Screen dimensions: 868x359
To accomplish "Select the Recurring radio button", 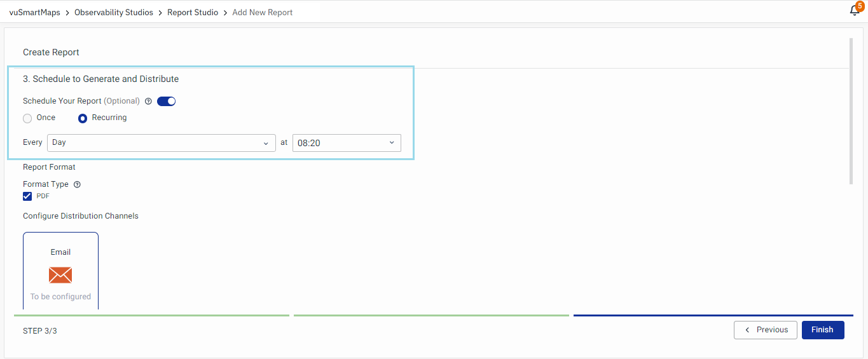I will coord(83,118).
